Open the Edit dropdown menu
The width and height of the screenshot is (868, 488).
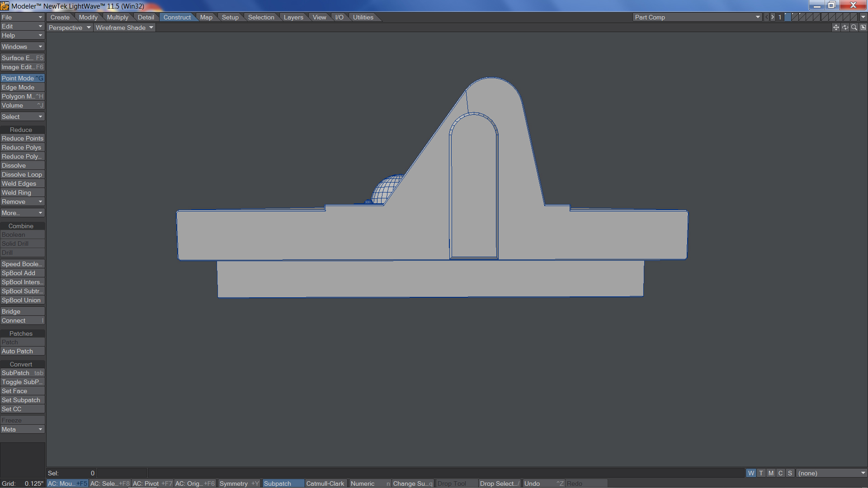click(22, 26)
